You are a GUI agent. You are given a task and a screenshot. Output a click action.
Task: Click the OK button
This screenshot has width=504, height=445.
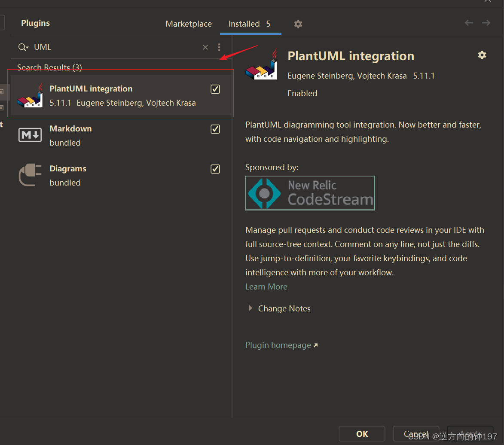(362, 434)
